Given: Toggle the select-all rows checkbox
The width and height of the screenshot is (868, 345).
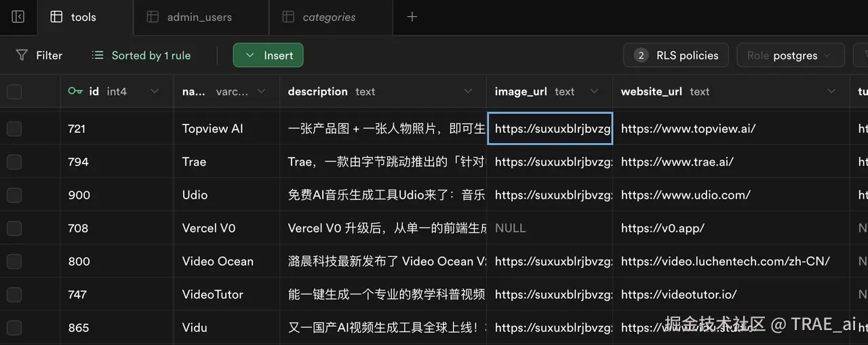Looking at the screenshot, I should click(14, 92).
